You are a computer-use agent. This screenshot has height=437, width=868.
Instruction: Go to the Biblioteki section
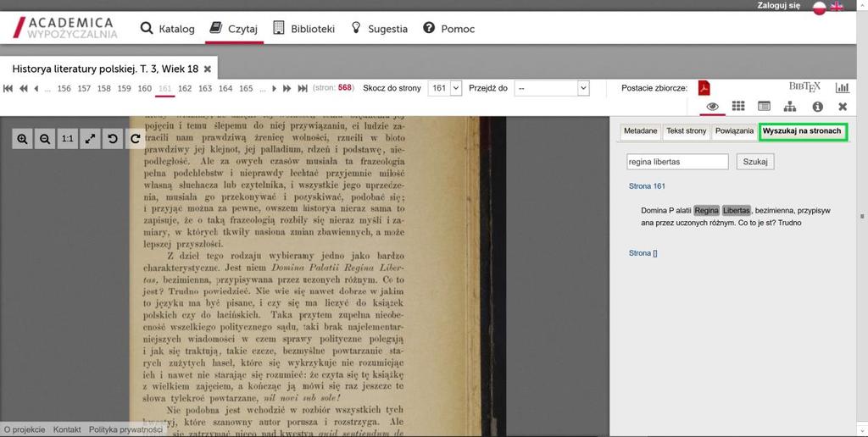[304, 29]
